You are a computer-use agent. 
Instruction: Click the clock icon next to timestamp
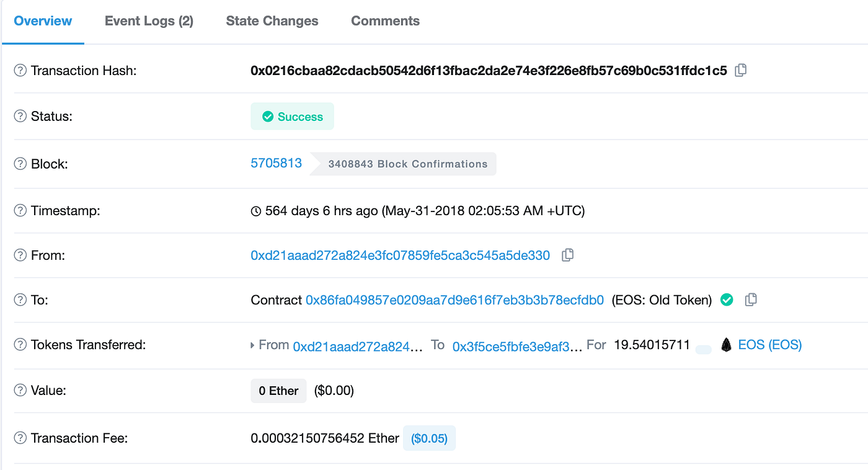coord(256,211)
